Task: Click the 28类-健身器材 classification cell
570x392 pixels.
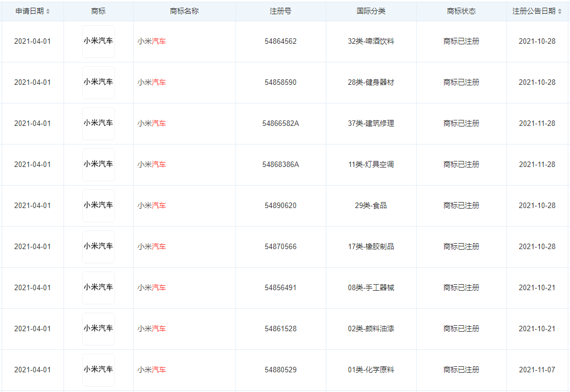Action: click(371, 83)
